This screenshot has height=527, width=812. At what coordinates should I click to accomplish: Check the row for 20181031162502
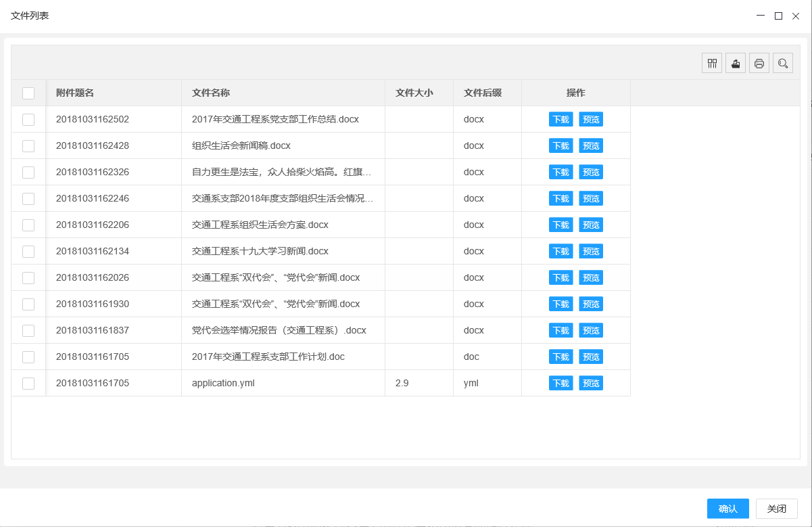(28, 120)
